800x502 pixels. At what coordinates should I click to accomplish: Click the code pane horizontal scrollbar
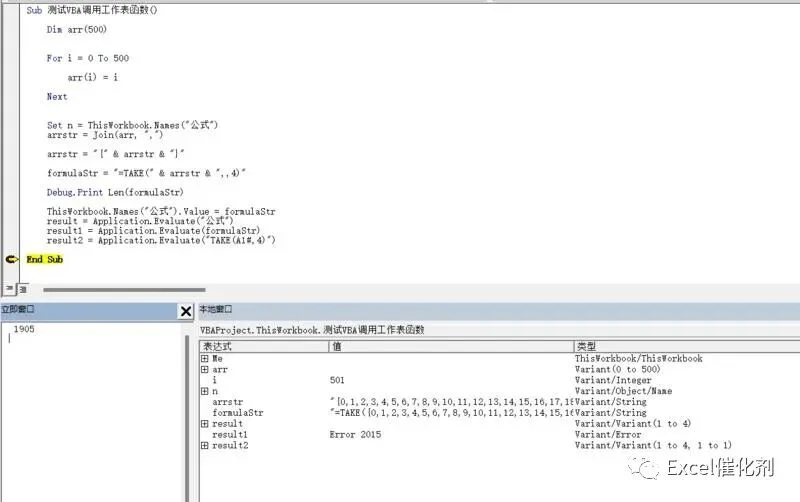pos(124,290)
